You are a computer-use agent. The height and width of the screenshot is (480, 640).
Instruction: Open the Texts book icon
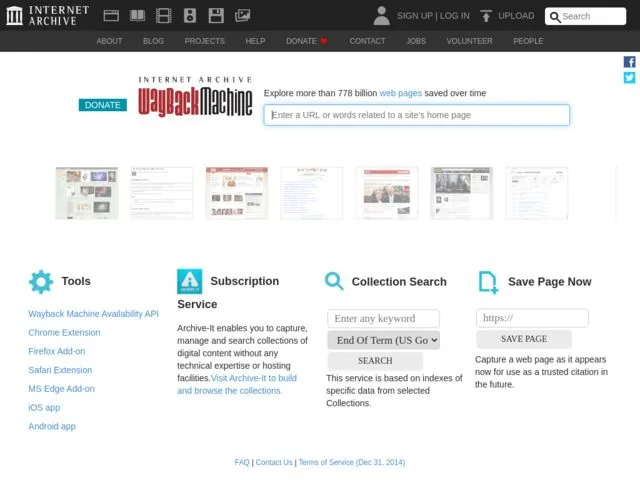[137, 16]
